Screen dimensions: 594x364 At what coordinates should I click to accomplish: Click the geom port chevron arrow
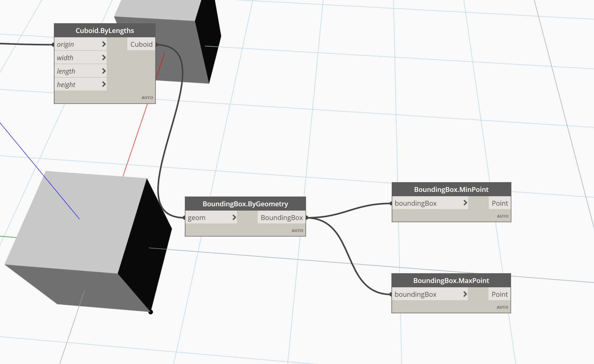[x=234, y=217]
